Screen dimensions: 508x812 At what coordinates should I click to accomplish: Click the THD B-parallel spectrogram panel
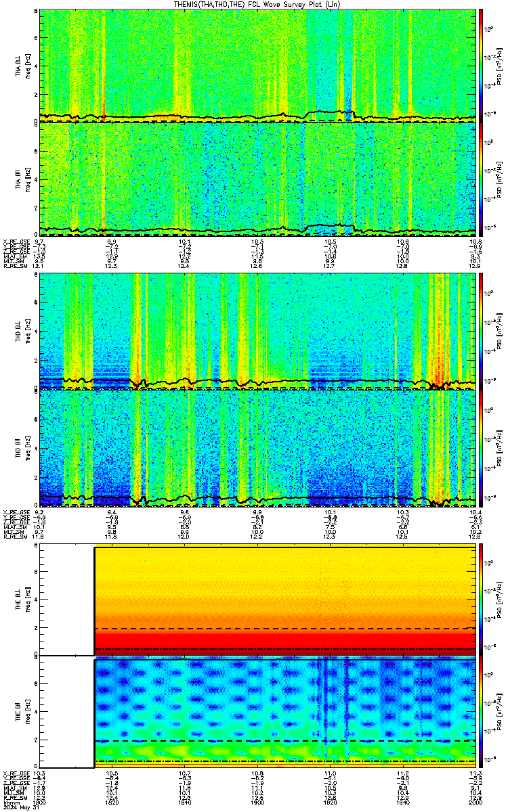pos(257,447)
